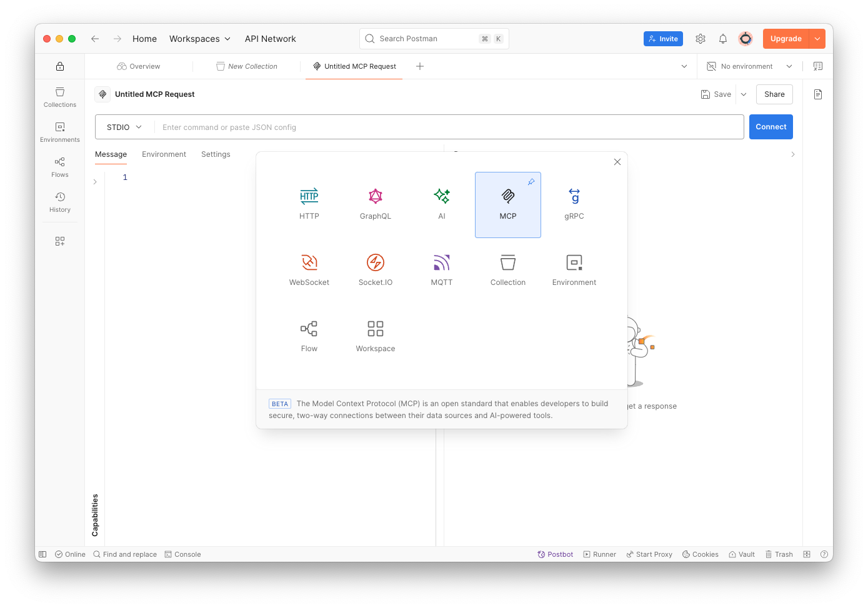Open the Save options dropdown arrow
This screenshot has width=868, height=608.
click(x=744, y=94)
